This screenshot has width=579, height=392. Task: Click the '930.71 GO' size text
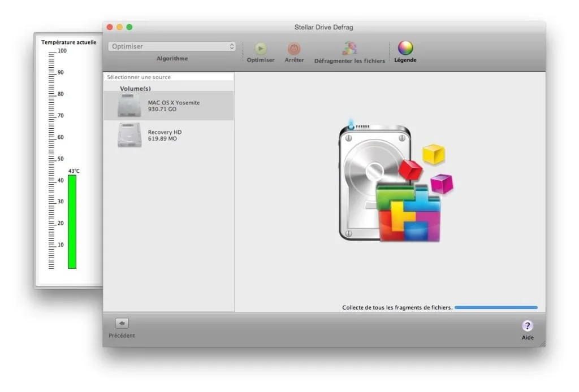[x=162, y=109]
